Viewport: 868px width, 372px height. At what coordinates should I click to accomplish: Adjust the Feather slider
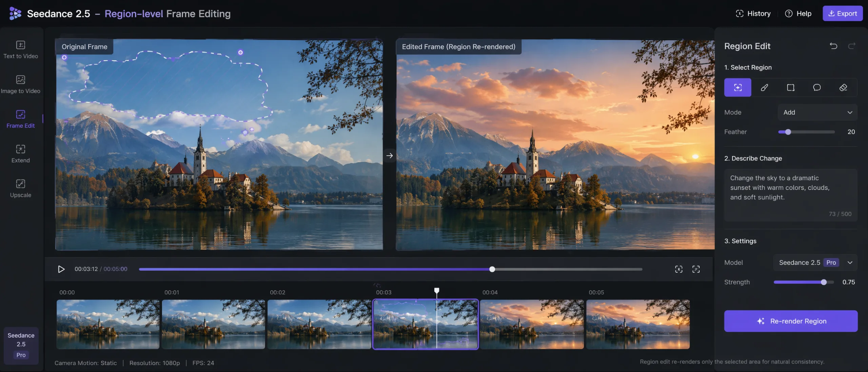click(x=788, y=132)
